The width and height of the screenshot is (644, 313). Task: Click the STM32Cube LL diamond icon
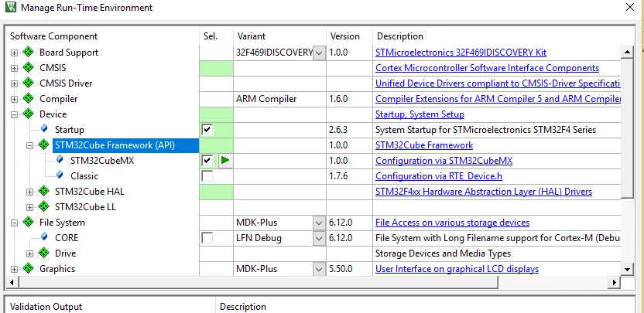click(x=43, y=207)
